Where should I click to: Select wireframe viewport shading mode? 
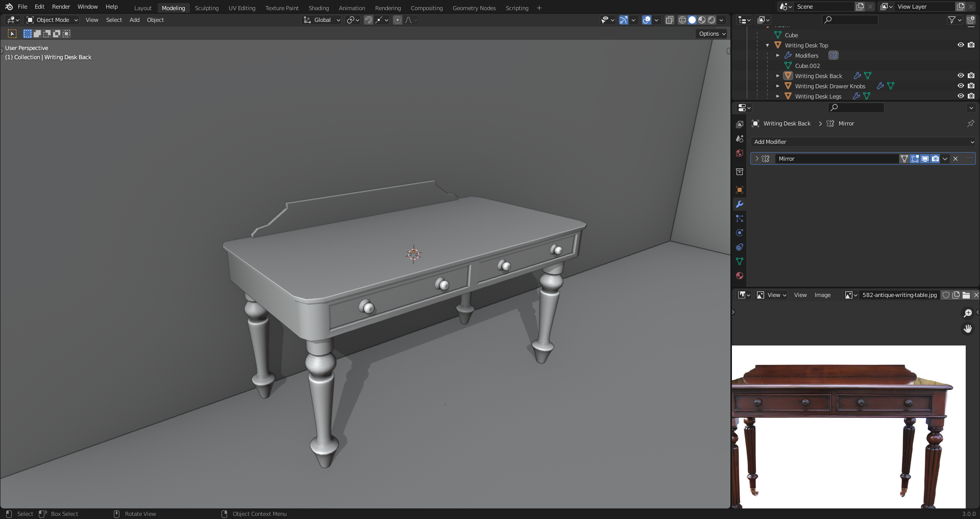click(682, 20)
